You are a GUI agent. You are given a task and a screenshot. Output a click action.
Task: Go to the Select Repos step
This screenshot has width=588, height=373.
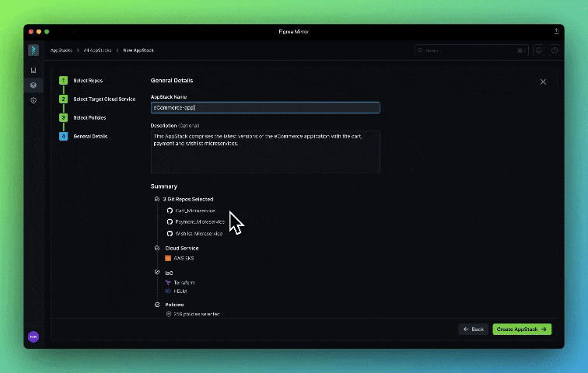[x=88, y=81]
